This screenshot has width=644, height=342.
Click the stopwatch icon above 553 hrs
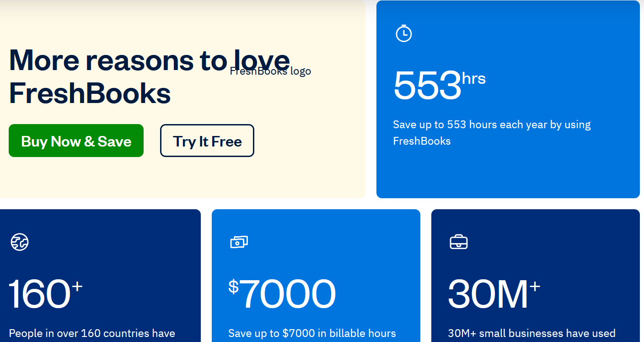coord(403,33)
